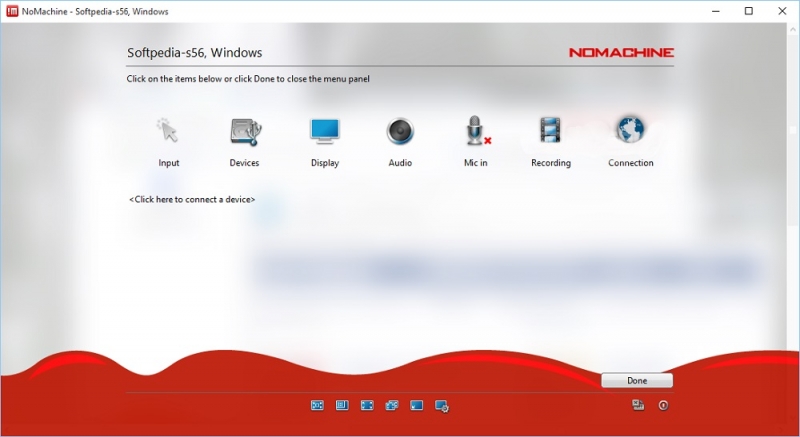Open the Recording film strip icon
Viewport: 800px width, 437px height.
point(551,130)
